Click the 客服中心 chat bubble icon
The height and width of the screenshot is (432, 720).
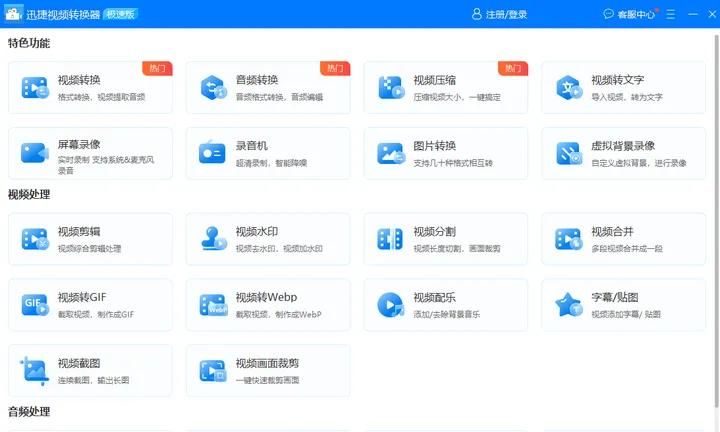608,14
